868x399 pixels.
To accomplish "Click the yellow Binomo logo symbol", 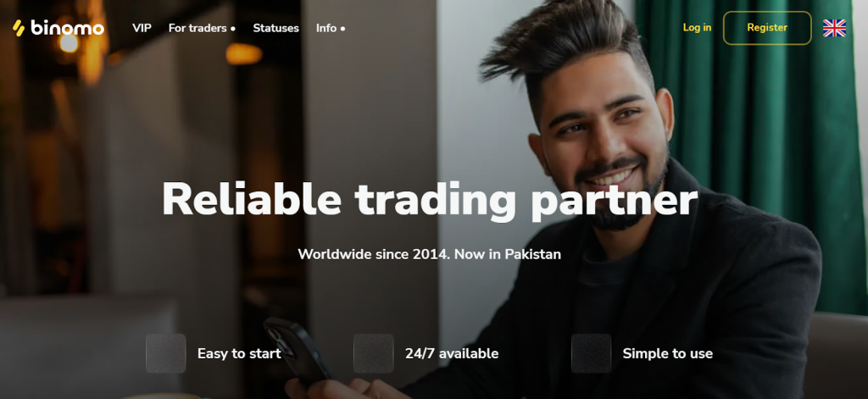I will (19, 28).
